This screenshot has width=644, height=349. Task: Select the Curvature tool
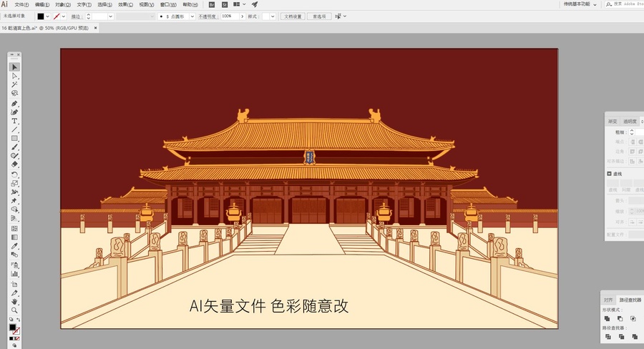click(14, 112)
